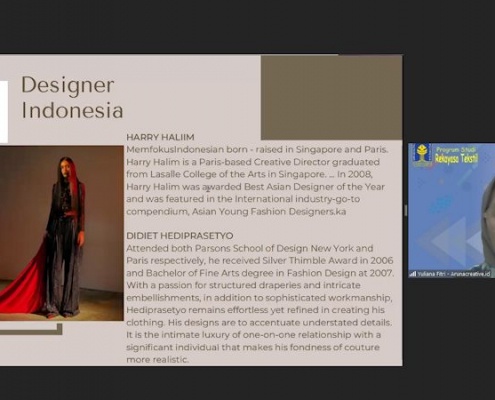This screenshot has height=400, width=495.
Task: Select Yuliana Fitri's participant video tile
Action: [452, 210]
